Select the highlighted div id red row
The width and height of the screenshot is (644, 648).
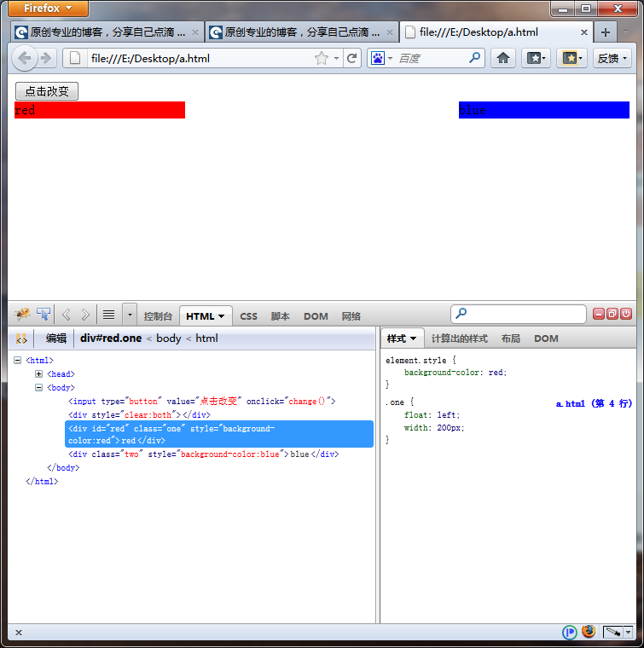pyautogui.click(x=219, y=434)
